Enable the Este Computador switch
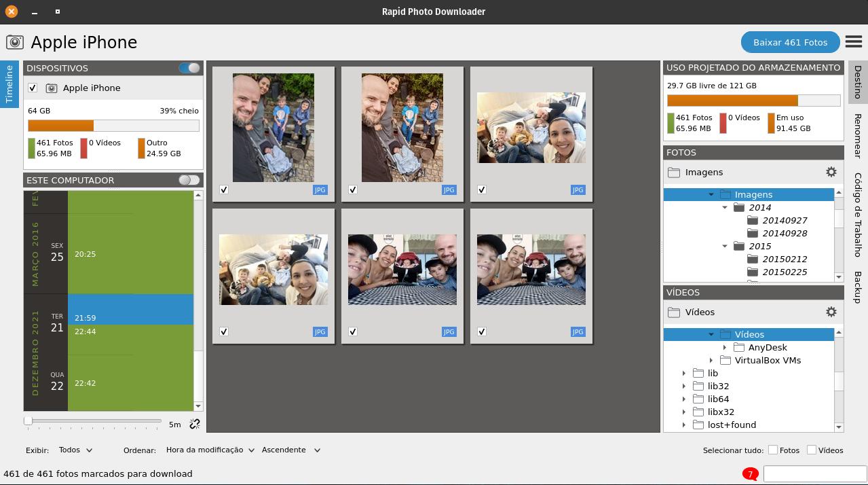This screenshot has width=868, height=485. coord(189,180)
